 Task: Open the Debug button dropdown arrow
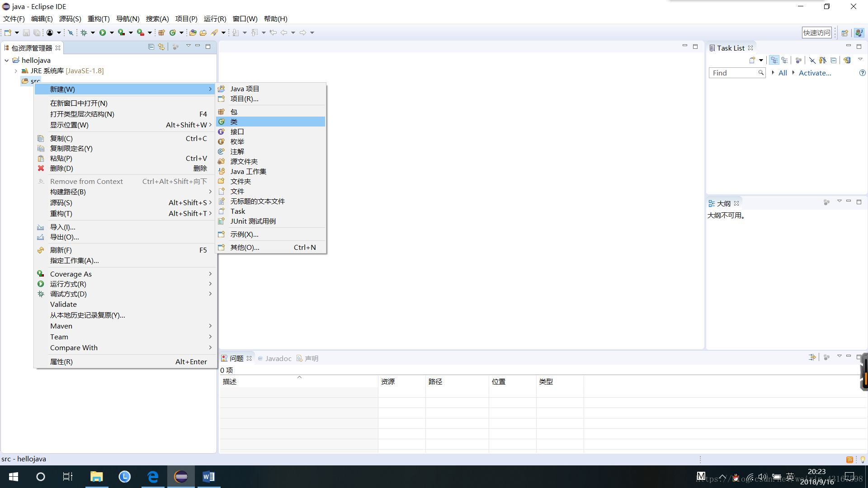pyautogui.click(x=93, y=33)
